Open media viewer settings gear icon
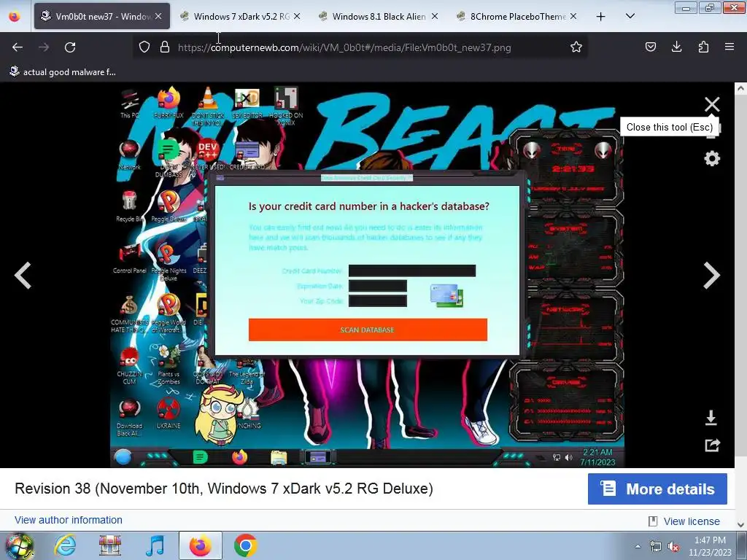 712,158
